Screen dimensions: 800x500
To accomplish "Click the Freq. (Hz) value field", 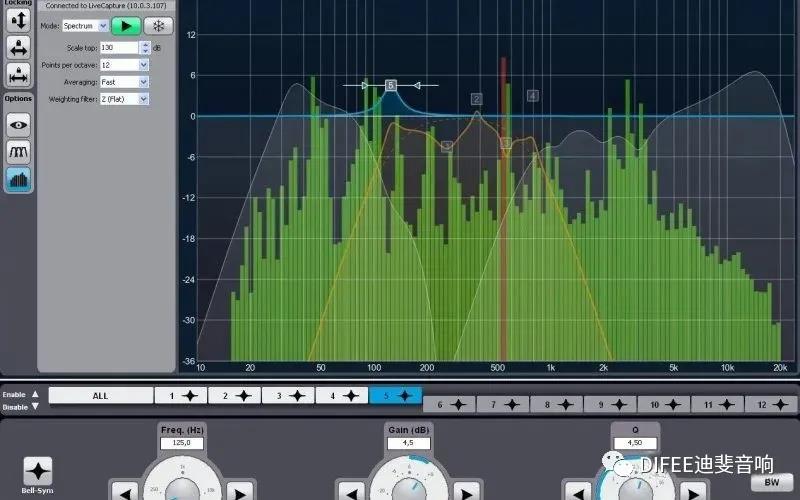I will click(182, 443).
